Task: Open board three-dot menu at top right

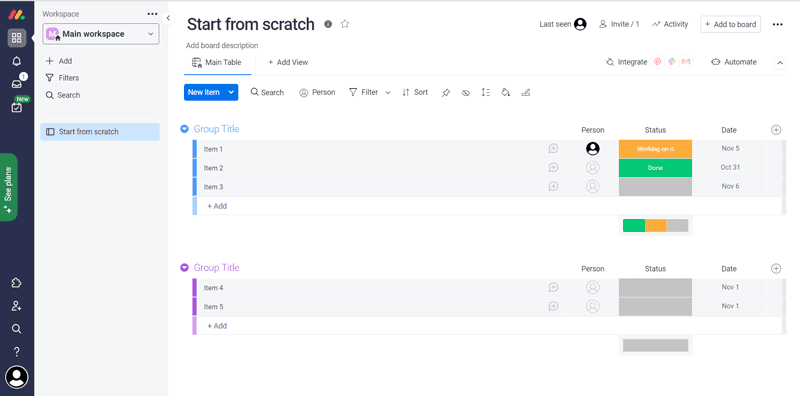Action: tap(778, 24)
